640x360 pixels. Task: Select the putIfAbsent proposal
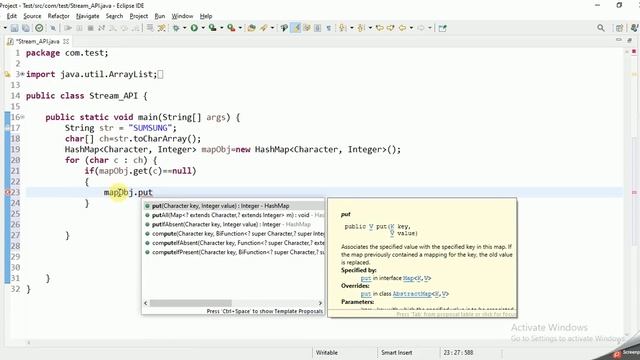pyautogui.click(x=234, y=224)
